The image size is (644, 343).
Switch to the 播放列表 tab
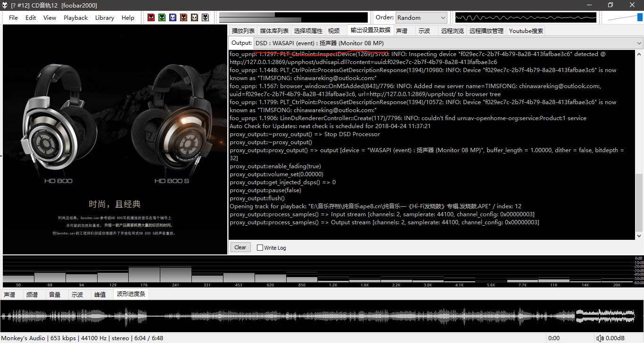pyautogui.click(x=243, y=31)
